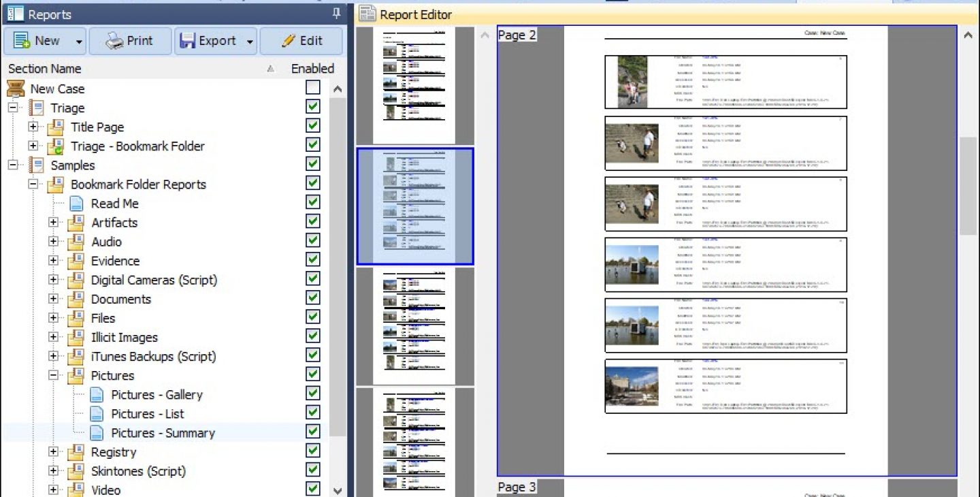This screenshot has width=980, height=497.
Task: Toggle the Read Me checkbox
Action: pos(312,202)
